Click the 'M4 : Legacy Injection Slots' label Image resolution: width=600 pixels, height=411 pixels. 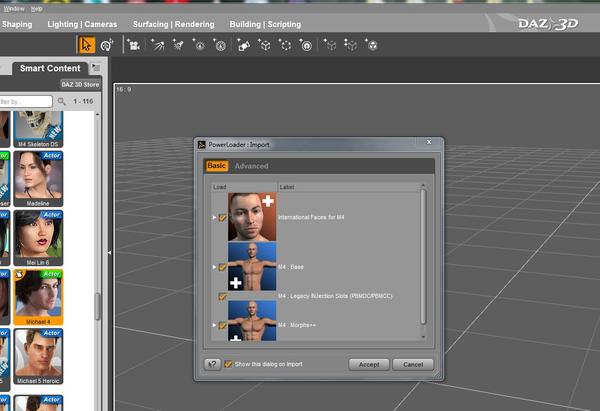335,296
